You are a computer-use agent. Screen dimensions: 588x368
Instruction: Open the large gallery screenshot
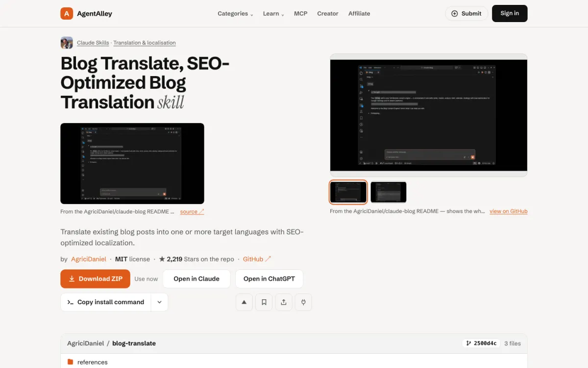point(429,115)
